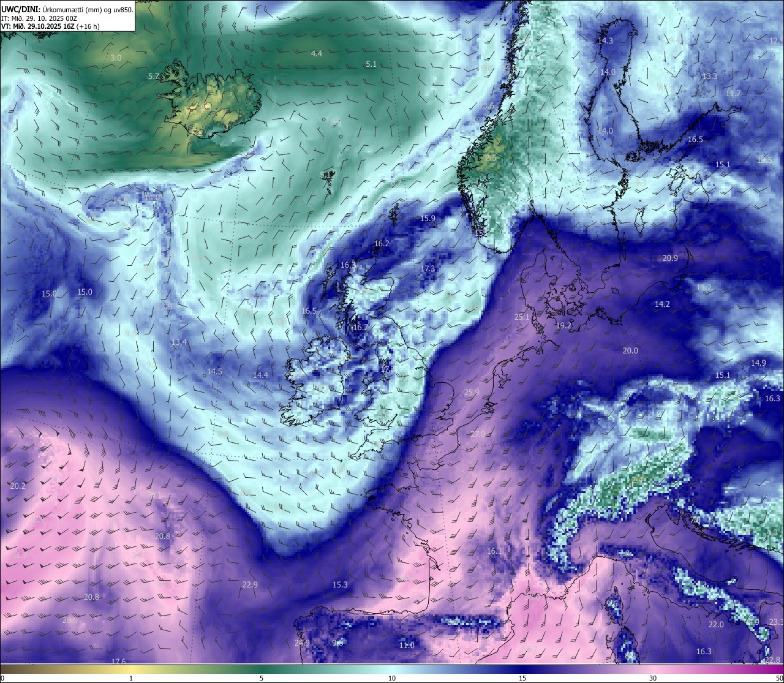The width and height of the screenshot is (784, 683).
Task: Click the value label '16.7' on the map
Action: pos(361,328)
